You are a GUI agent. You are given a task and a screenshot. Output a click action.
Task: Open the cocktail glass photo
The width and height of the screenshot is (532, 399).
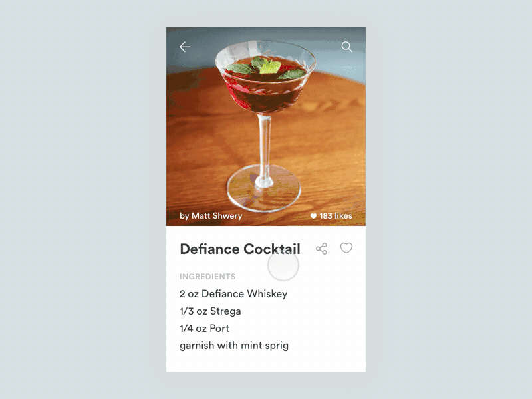coord(265,126)
